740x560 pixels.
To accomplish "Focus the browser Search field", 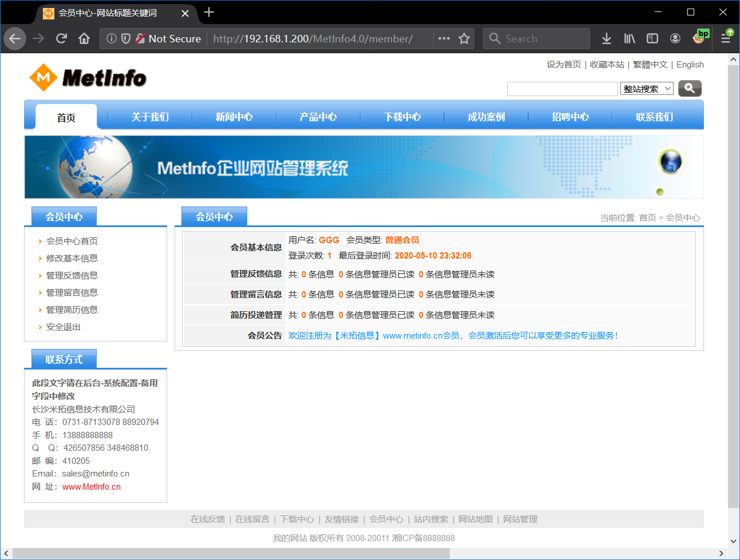I will (x=536, y=38).
